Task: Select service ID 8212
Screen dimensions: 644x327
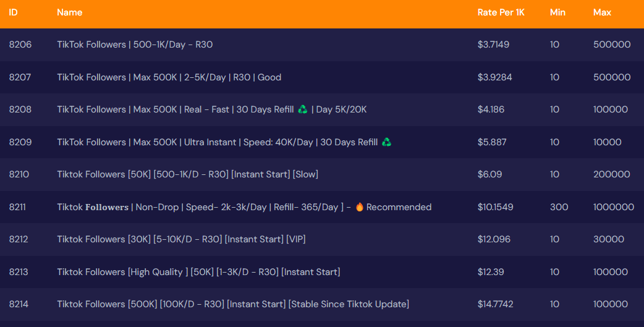Action: coord(19,239)
